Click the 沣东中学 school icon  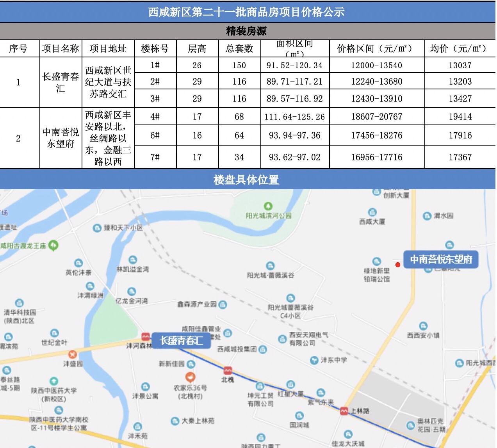(x=314, y=360)
